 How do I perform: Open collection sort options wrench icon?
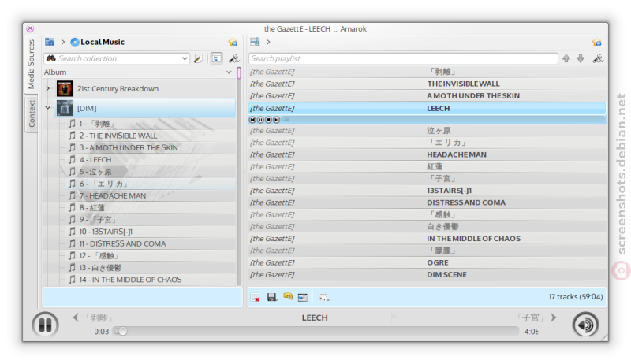pyautogui.click(x=233, y=58)
